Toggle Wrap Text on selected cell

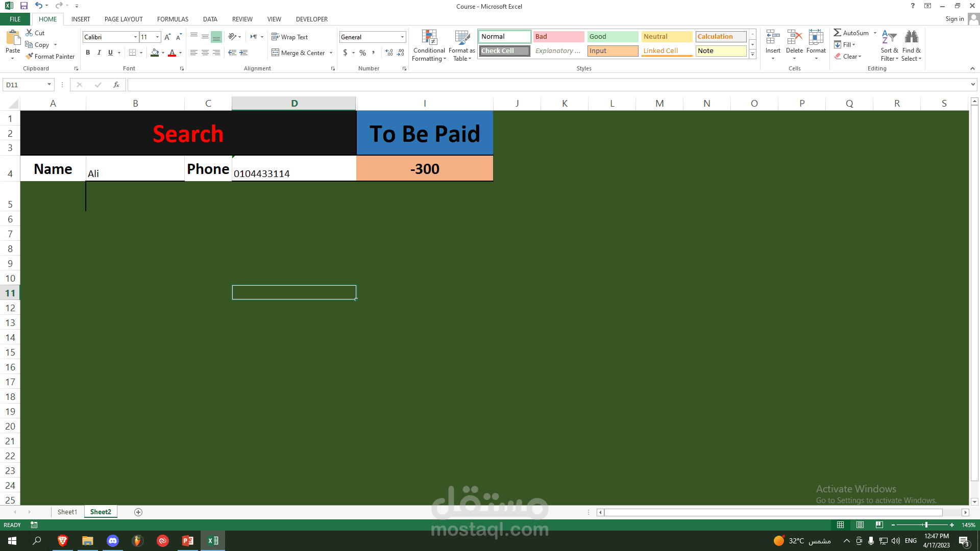(289, 37)
